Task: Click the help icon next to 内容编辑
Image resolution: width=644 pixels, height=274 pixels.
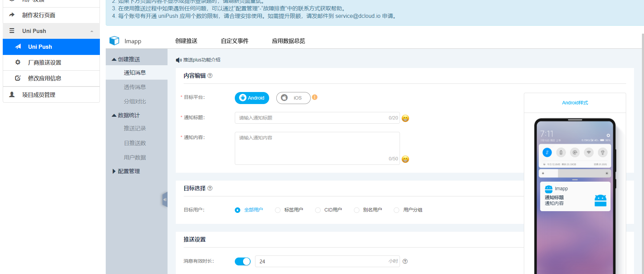Action: 210,76
